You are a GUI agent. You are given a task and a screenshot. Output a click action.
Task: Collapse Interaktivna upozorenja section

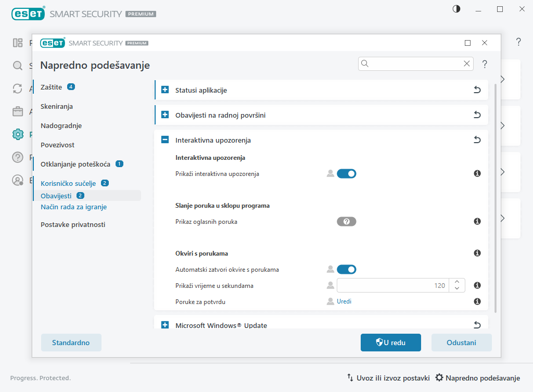pyautogui.click(x=165, y=140)
